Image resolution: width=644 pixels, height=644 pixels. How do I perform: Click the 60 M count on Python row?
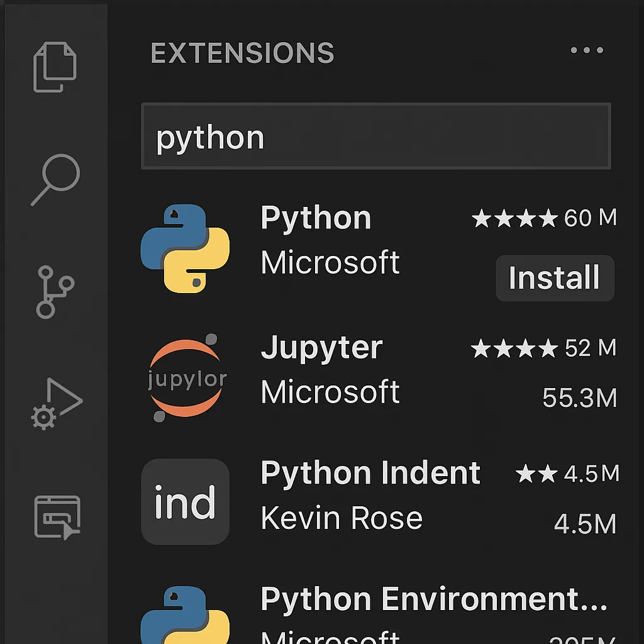click(590, 218)
